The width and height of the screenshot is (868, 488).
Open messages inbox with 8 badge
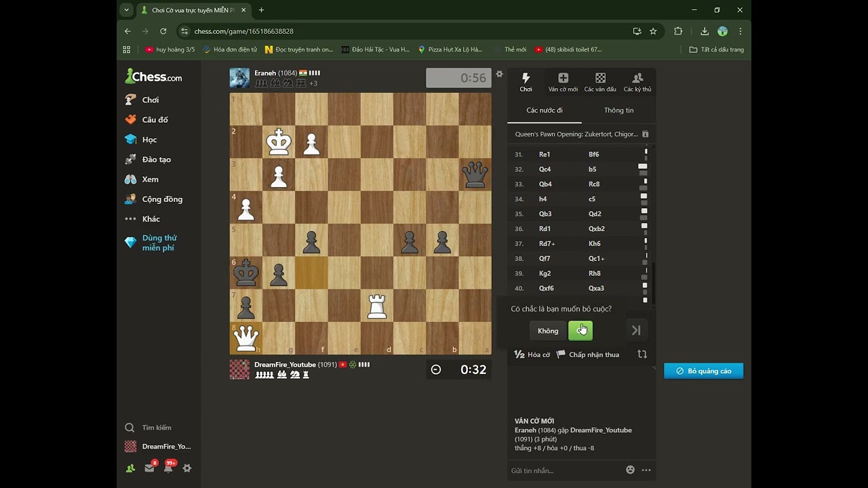[x=149, y=468]
